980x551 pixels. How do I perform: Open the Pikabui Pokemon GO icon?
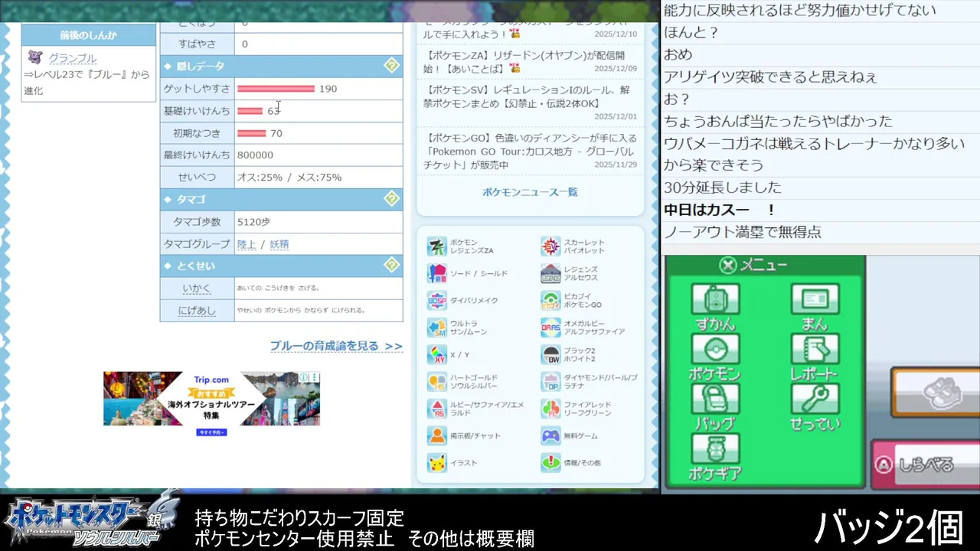550,301
